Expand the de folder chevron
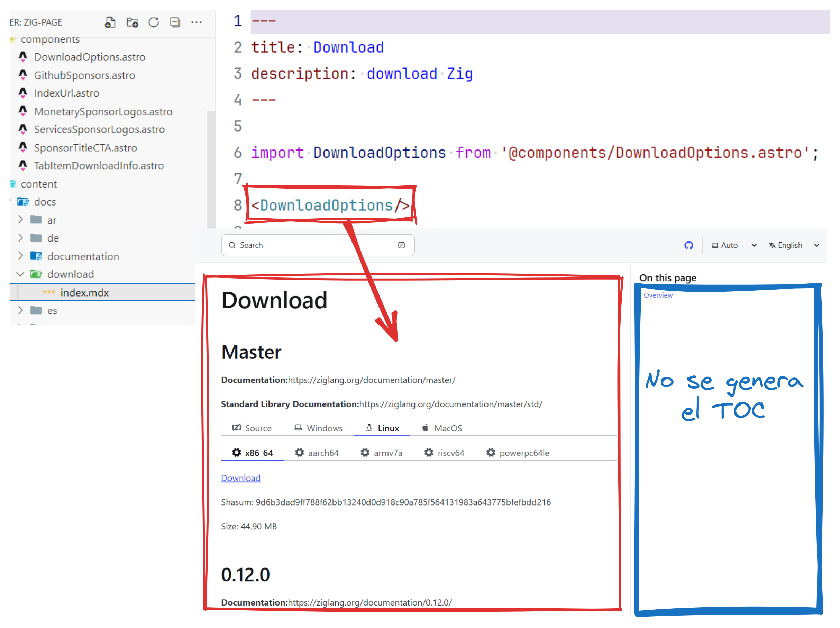Viewport: 840px width, 628px height. 20,238
